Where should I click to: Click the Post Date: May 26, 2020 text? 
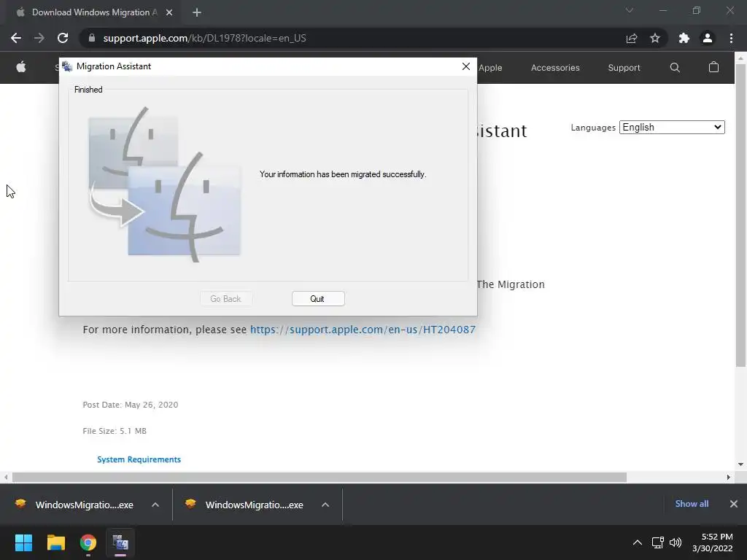pos(131,405)
